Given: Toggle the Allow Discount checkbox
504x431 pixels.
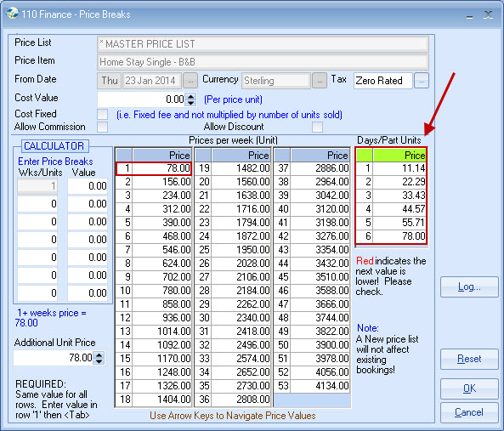Looking at the screenshot, I should coord(317,127).
